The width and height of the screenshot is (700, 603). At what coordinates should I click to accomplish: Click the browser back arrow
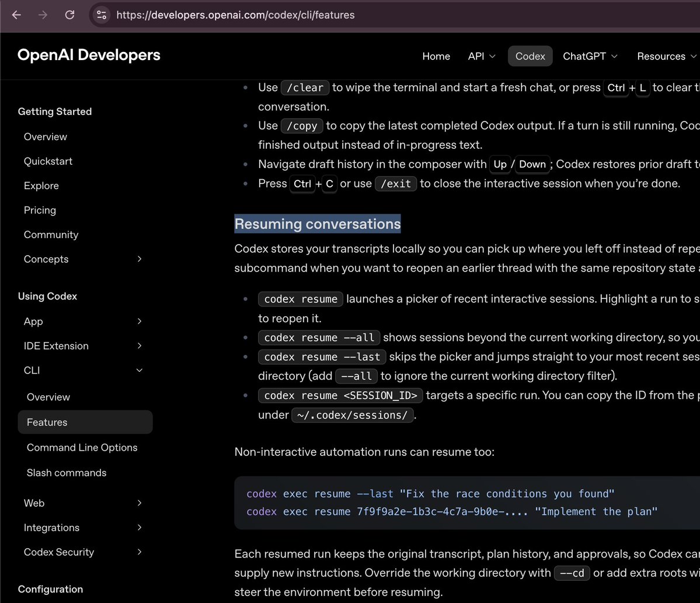16,15
